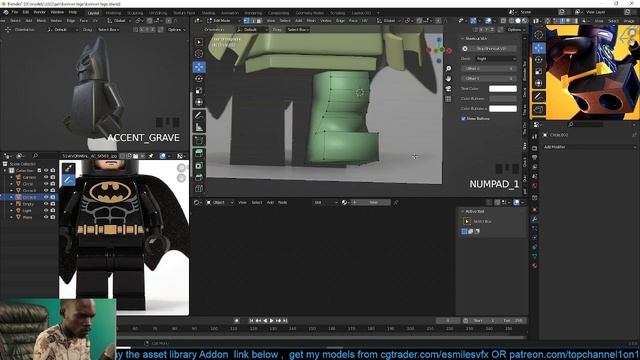Toggle camera view gizmo in center viewport
This screenshot has width=640, height=360.
[448, 89]
